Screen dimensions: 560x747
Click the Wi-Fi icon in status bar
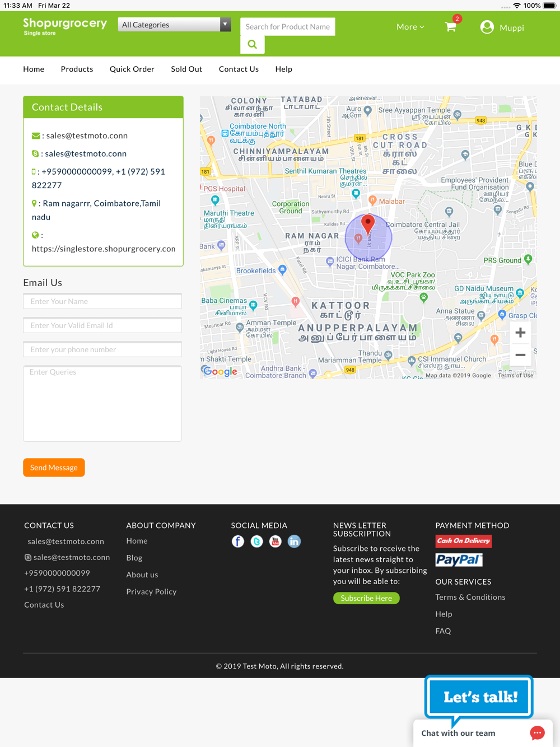point(517,6)
